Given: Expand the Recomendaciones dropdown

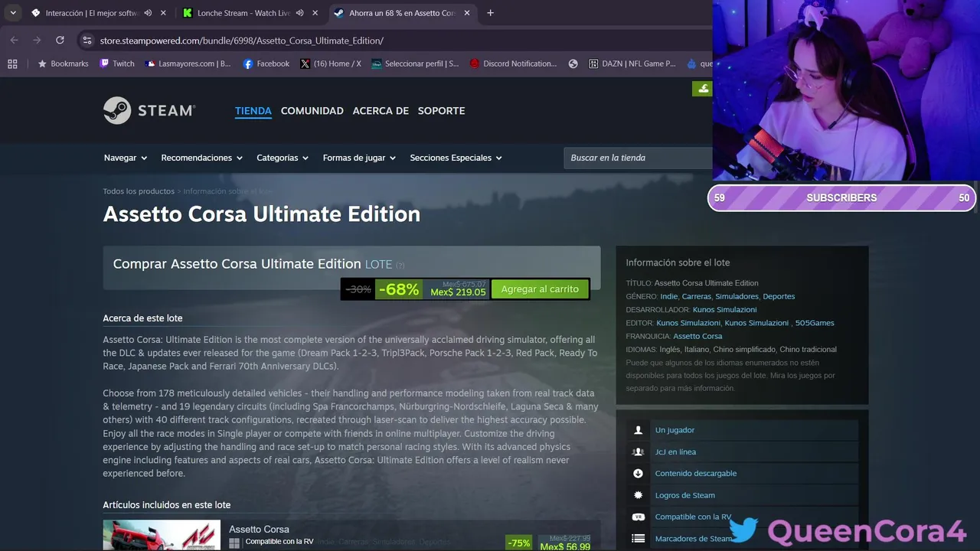Looking at the screenshot, I should click(201, 158).
